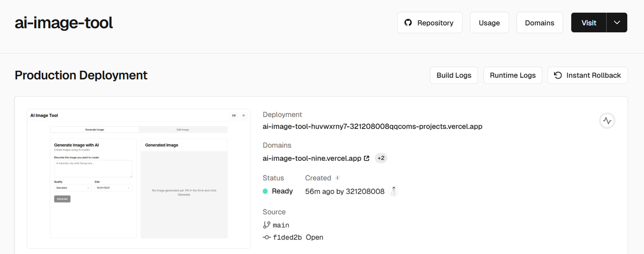The height and width of the screenshot is (254, 644).
Task: Click the Generated Image heading in preview
Action: point(162,145)
